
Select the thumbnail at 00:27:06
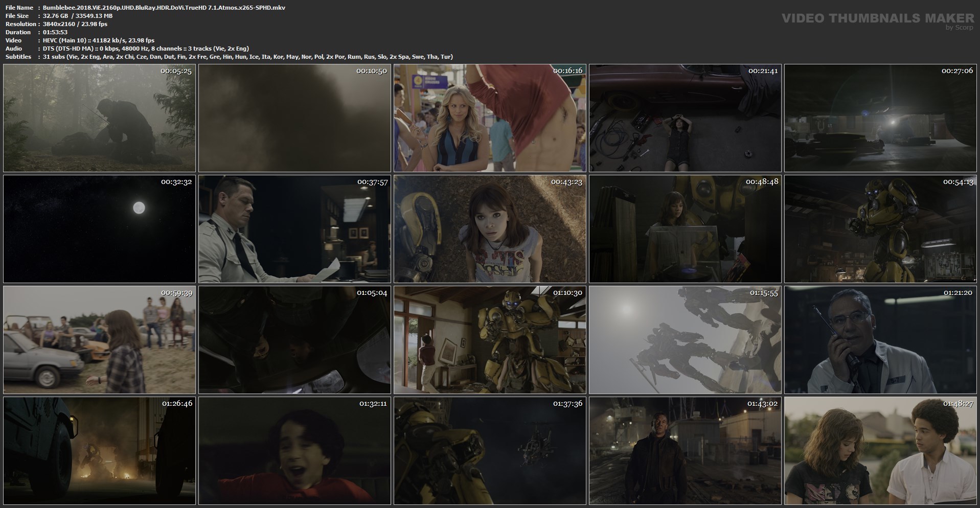(880, 118)
